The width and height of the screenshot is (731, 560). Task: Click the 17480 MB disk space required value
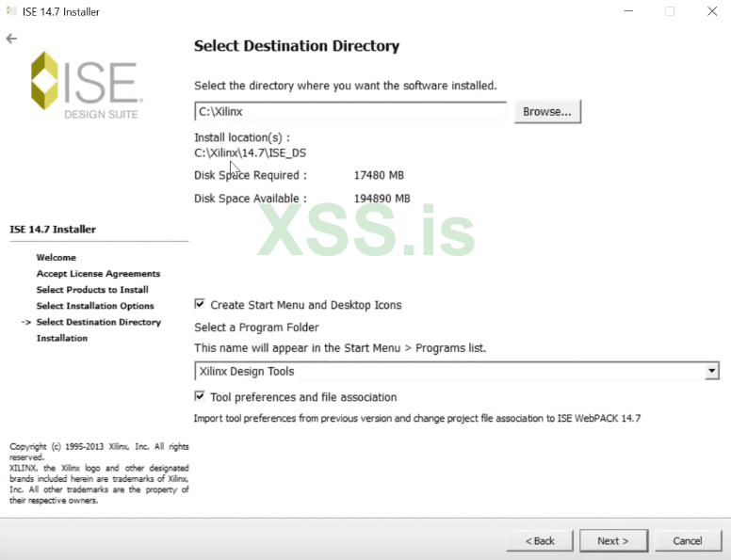click(379, 175)
